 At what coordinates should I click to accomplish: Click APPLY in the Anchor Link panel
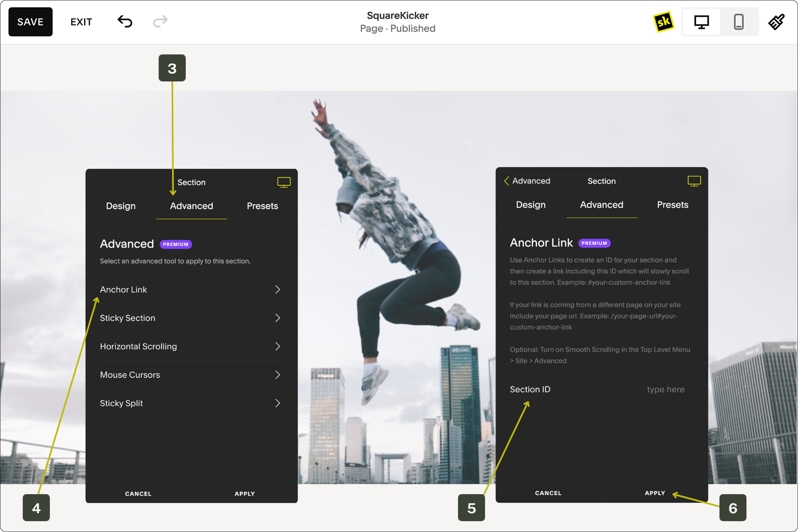[x=655, y=493]
